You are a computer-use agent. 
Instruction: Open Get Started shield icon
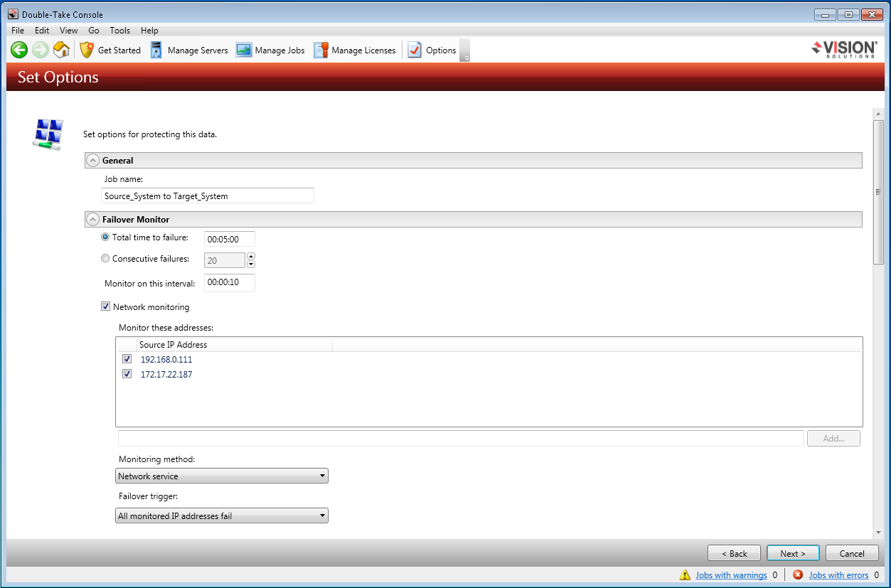[87, 50]
